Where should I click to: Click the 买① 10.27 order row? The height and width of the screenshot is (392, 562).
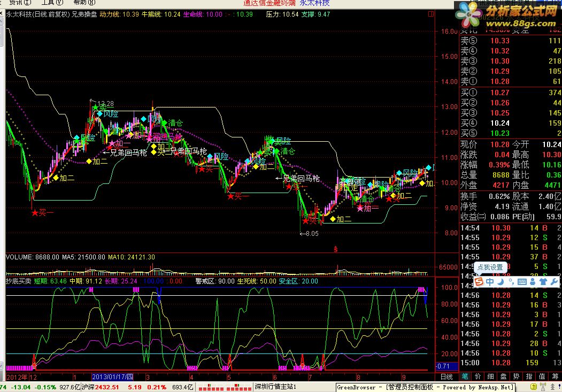(510, 93)
